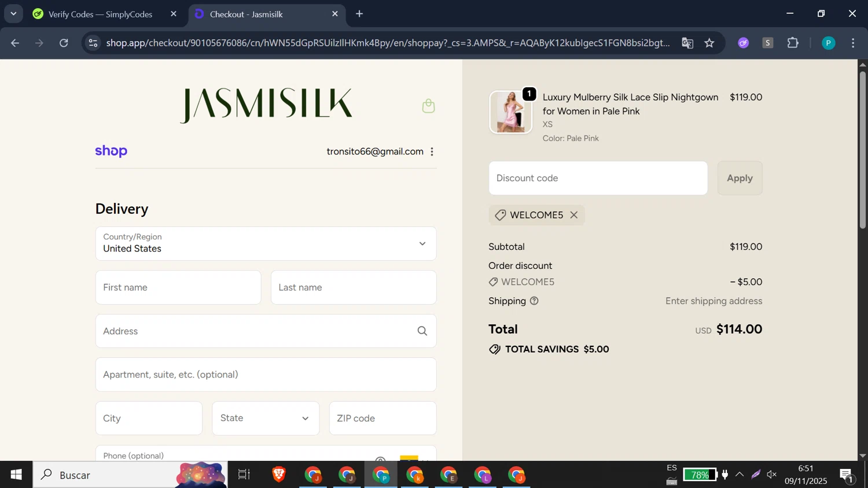
Task: Remove the WELCOME5 discount code
Action: click(573, 215)
